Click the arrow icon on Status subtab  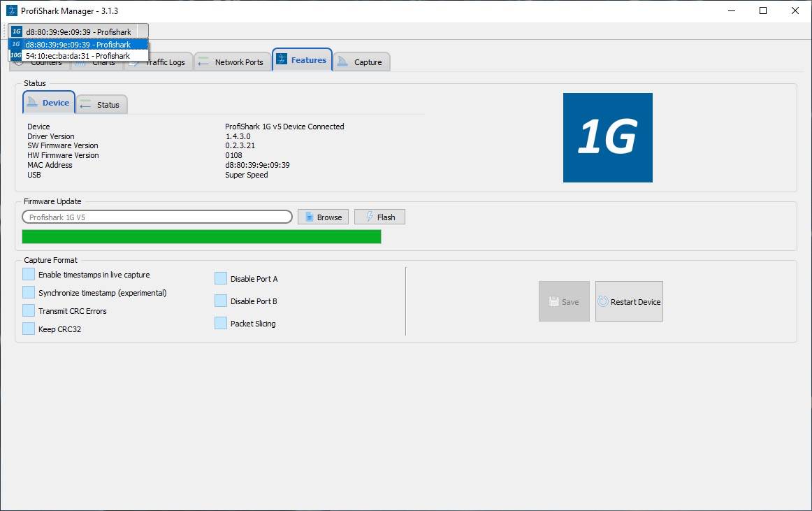click(86, 105)
